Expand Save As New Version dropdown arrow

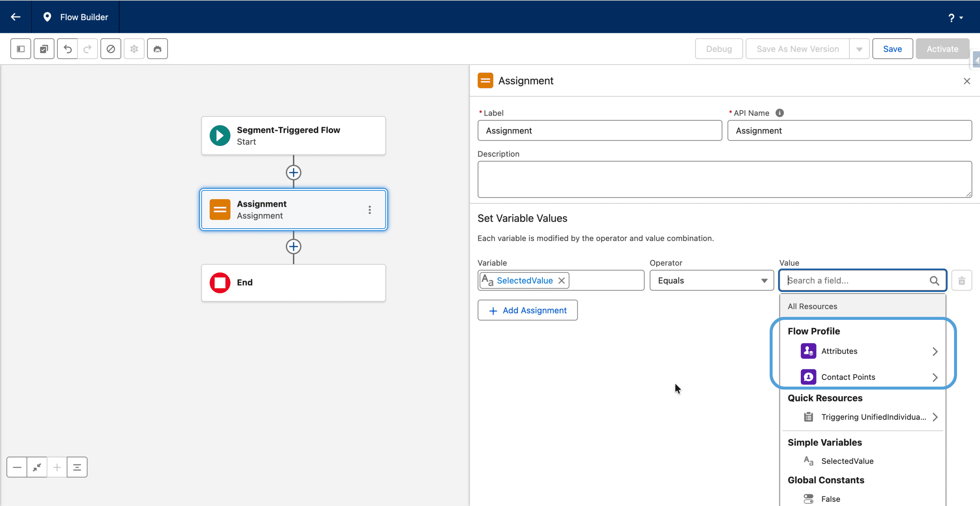click(x=859, y=49)
